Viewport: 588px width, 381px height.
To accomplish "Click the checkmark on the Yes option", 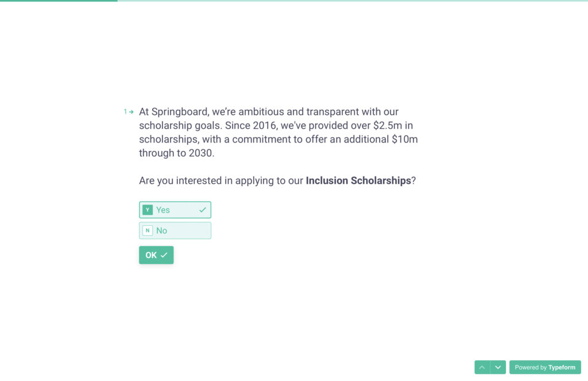I will [x=203, y=210].
